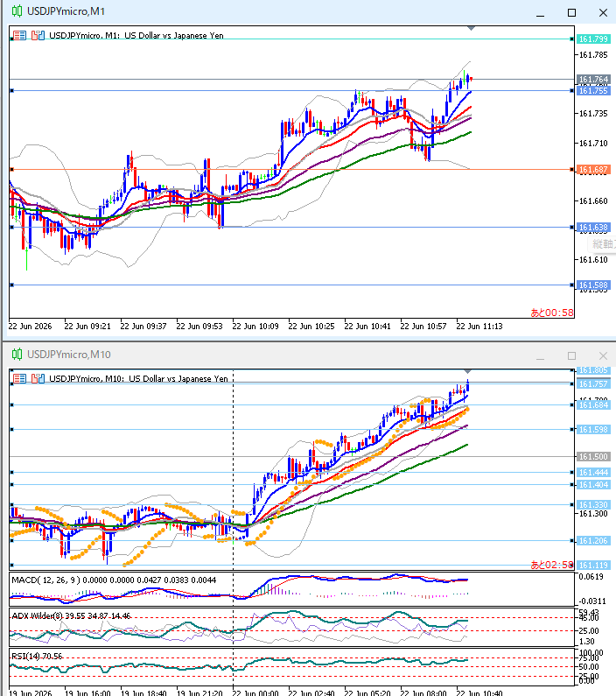
Task: Click the M10 chart title 'US Dollar vs Japanese Yen'
Action: tap(178, 378)
